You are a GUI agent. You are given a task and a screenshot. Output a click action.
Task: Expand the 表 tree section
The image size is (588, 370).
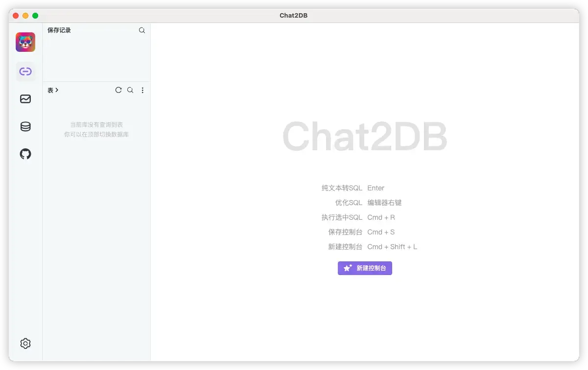tap(52, 90)
